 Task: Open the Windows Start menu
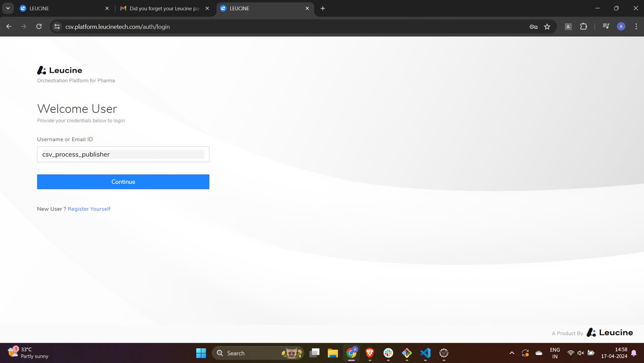(201, 353)
